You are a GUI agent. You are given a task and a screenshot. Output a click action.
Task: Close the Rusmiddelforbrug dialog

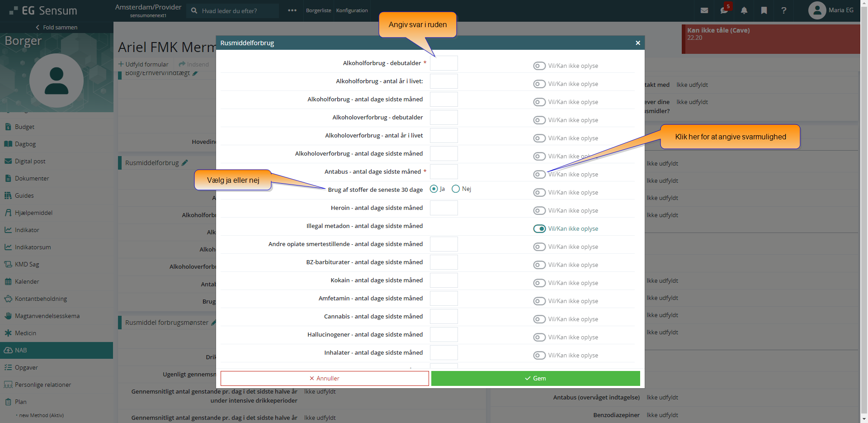click(638, 43)
